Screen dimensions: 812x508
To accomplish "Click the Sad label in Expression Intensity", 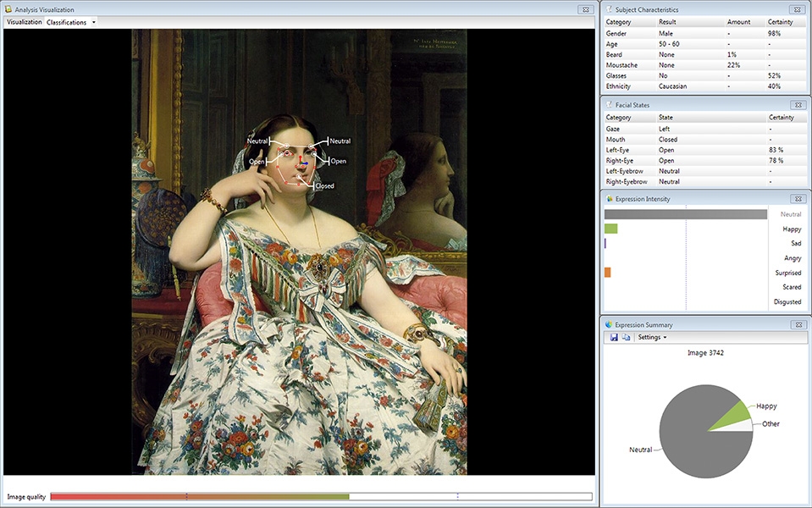I will 796,243.
